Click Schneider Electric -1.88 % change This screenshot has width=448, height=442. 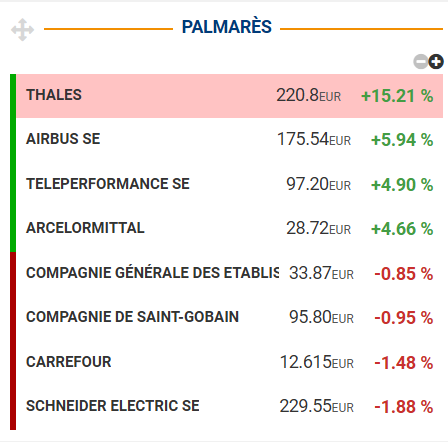coord(404,407)
